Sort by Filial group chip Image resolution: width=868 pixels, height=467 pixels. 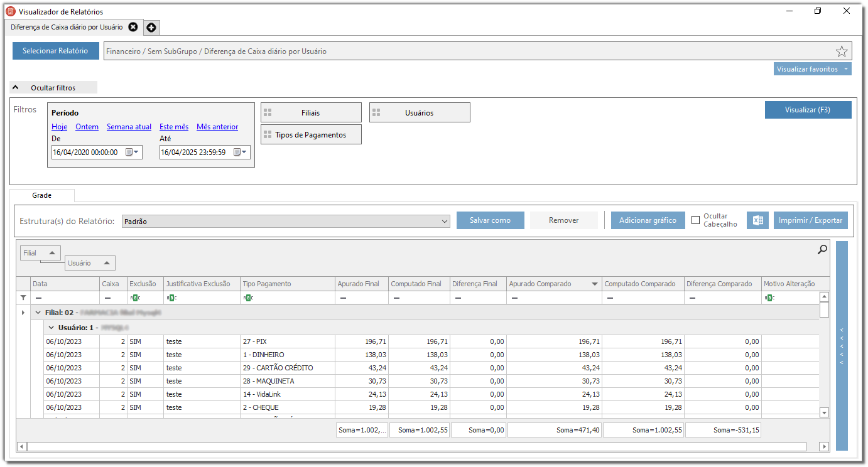point(40,253)
